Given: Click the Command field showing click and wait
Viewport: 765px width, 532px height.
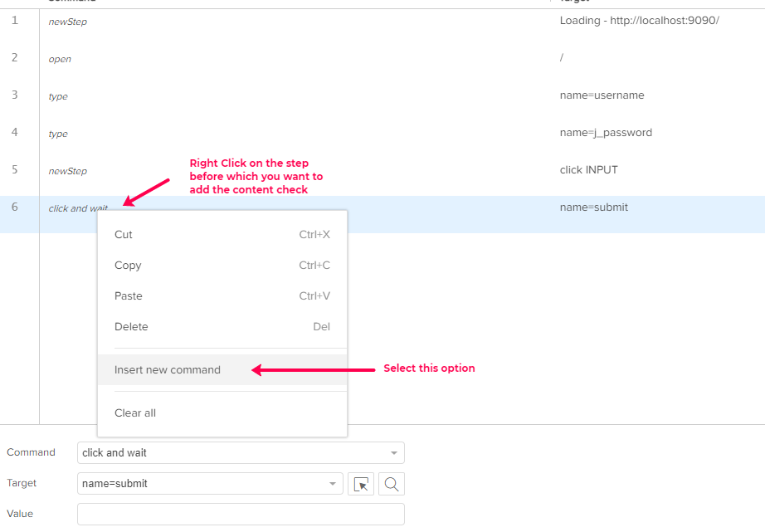Looking at the screenshot, I should pyautogui.click(x=232, y=453).
